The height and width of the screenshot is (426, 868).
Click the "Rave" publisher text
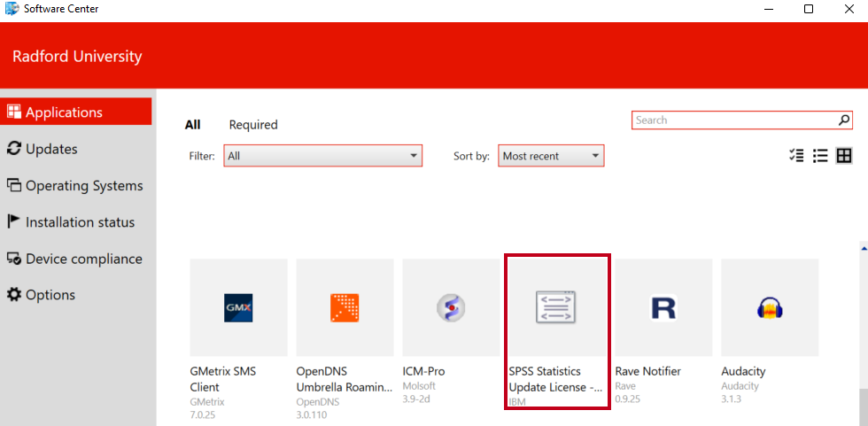point(625,386)
